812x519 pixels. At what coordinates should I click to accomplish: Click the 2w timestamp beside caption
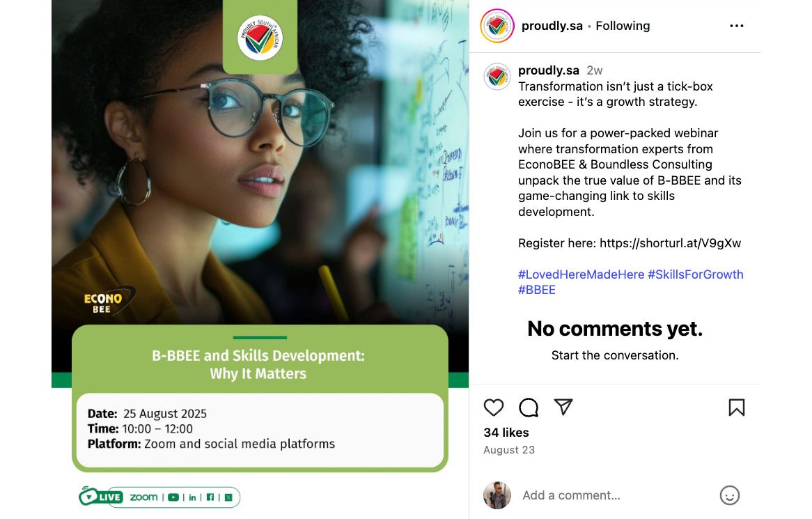point(595,70)
